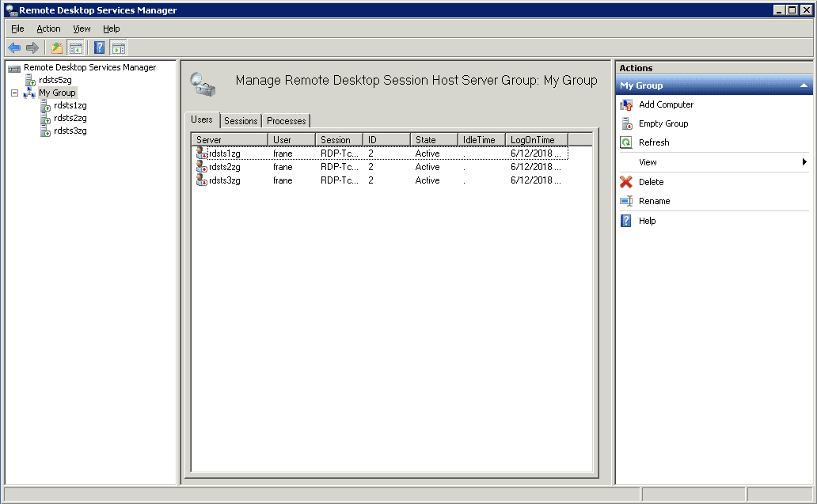Image resolution: width=817 pixels, height=504 pixels.
Task: Toggle the Show/Hide Action Pane icon
Action: point(118,48)
